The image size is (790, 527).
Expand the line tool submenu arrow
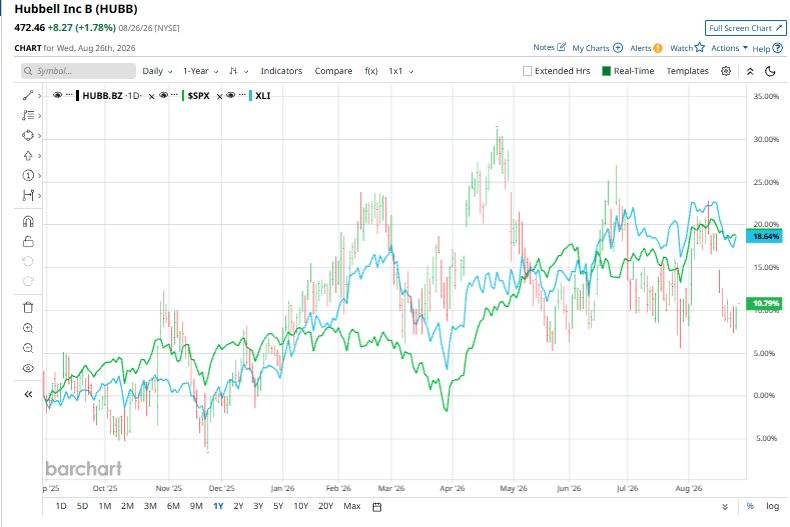coord(39,96)
